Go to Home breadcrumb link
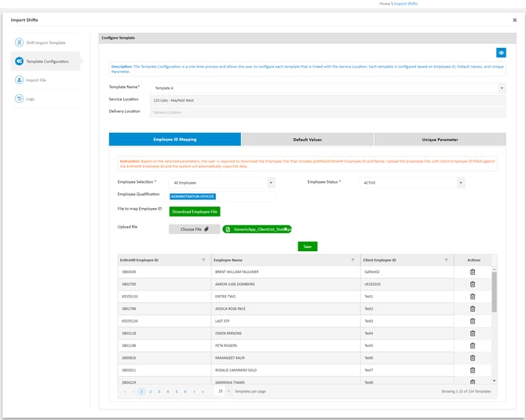The width and height of the screenshot is (526, 420). click(385, 4)
